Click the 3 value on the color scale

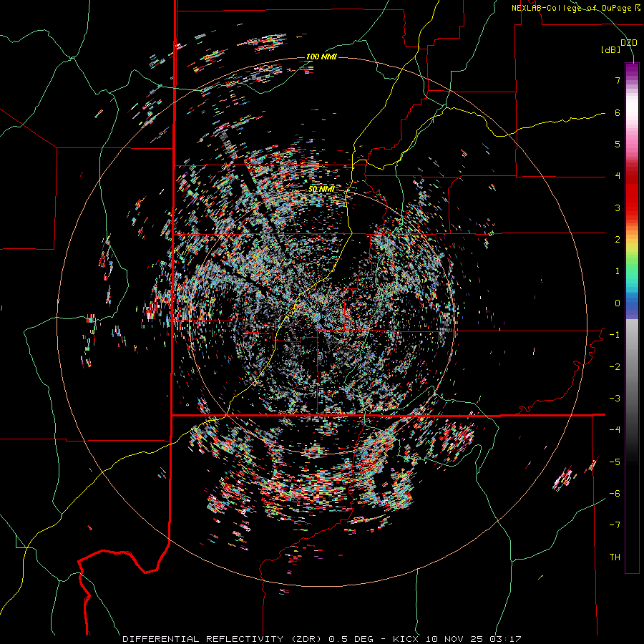pos(618,208)
